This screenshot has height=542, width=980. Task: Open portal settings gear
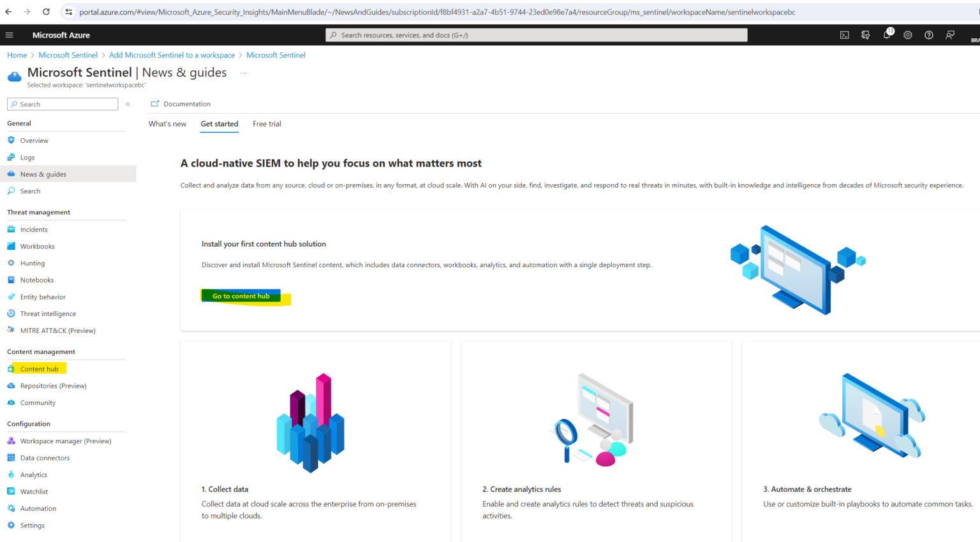(907, 35)
